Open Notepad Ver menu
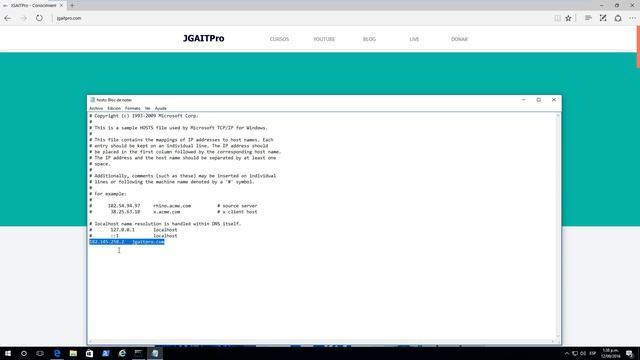The width and height of the screenshot is (640, 360). click(147, 108)
